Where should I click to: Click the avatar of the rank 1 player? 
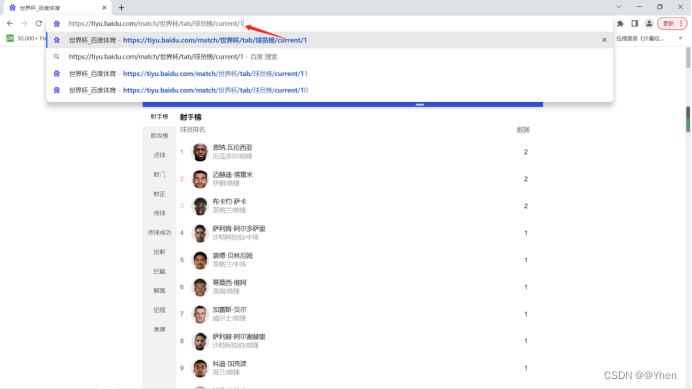(x=200, y=152)
